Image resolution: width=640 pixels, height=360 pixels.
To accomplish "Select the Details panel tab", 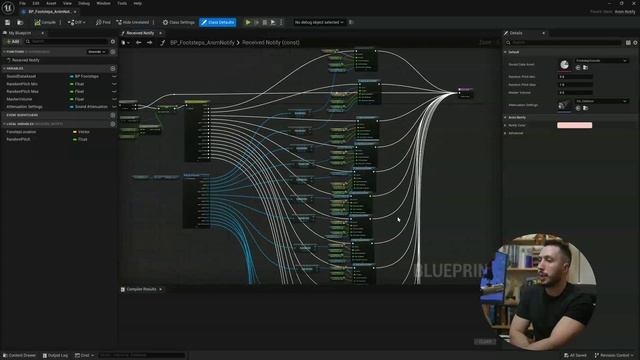I will pos(516,33).
